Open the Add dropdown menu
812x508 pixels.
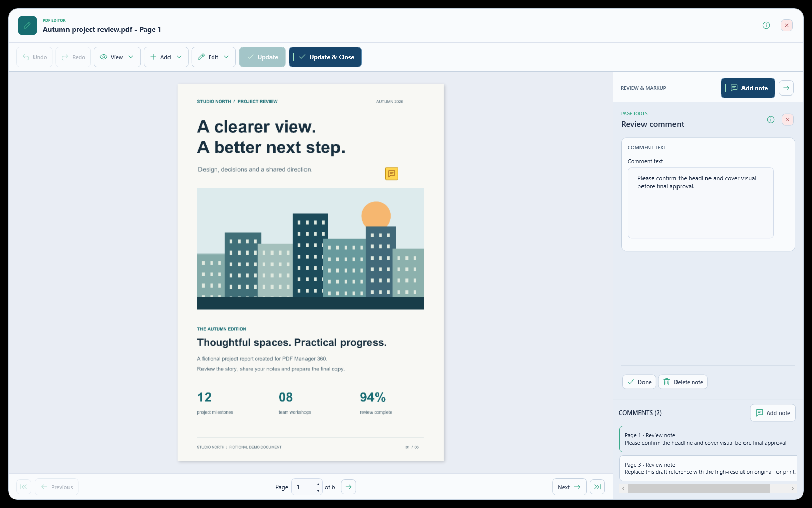(166, 57)
